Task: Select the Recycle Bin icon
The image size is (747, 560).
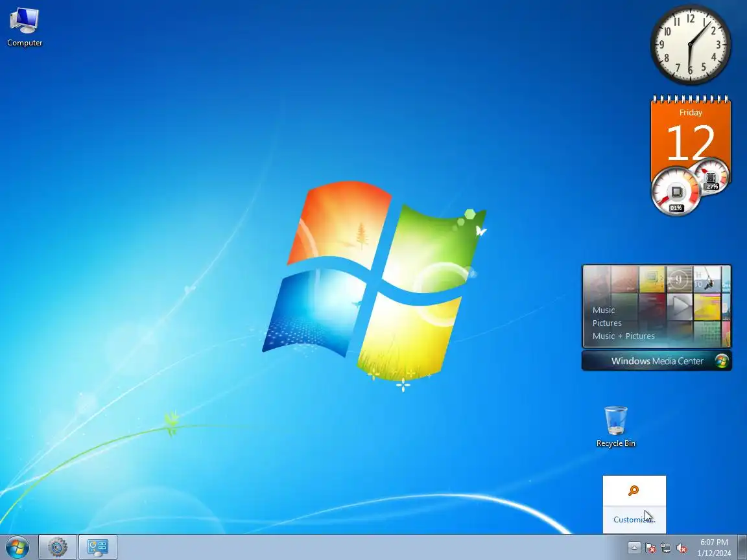Action: pos(615,426)
